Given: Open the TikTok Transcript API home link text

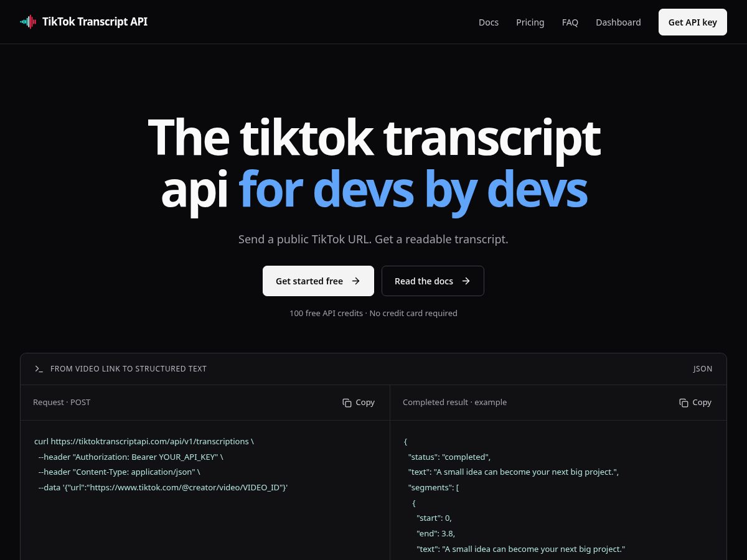Looking at the screenshot, I should point(95,22).
